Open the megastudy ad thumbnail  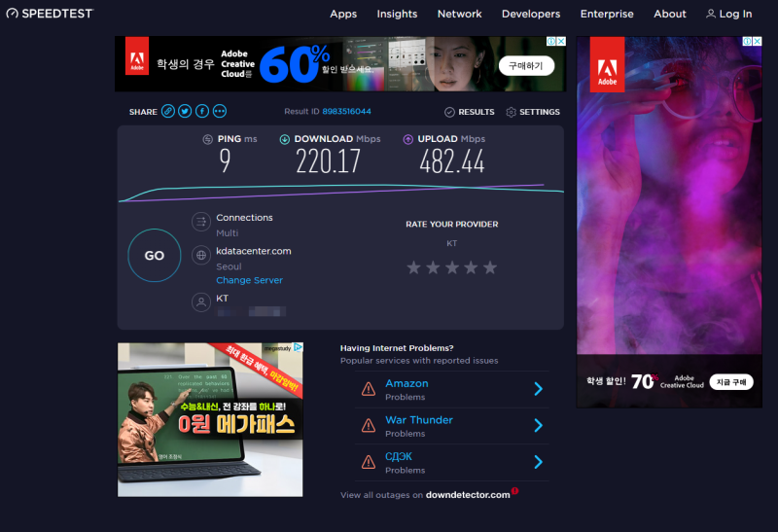[x=210, y=419]
